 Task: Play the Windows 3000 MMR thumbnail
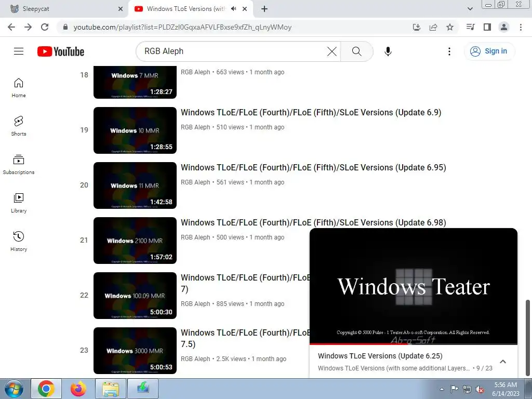tap(135, 351)
